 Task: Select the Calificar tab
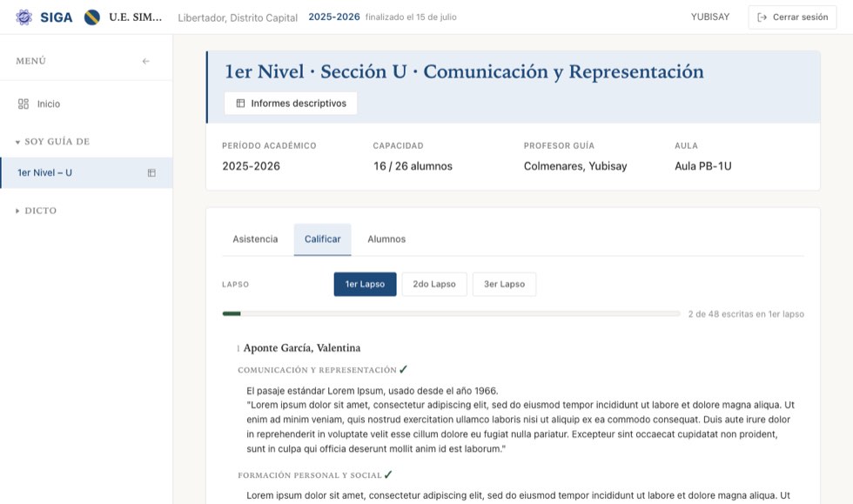pos(323,239)
